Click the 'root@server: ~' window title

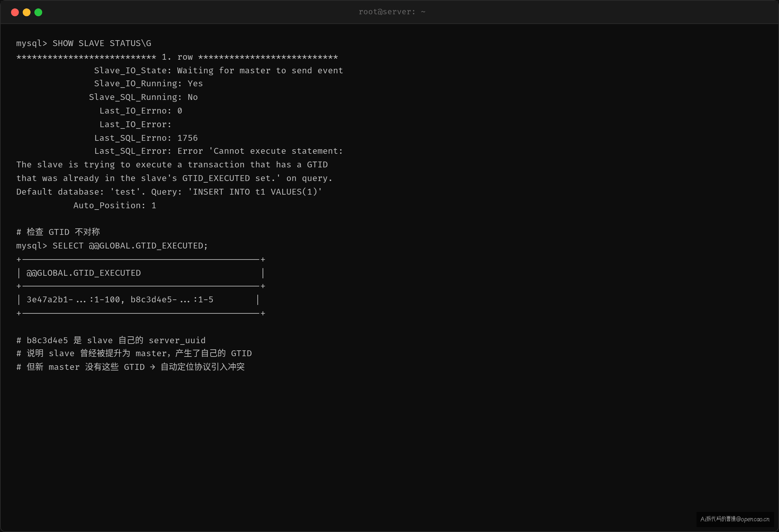(392, 12)
